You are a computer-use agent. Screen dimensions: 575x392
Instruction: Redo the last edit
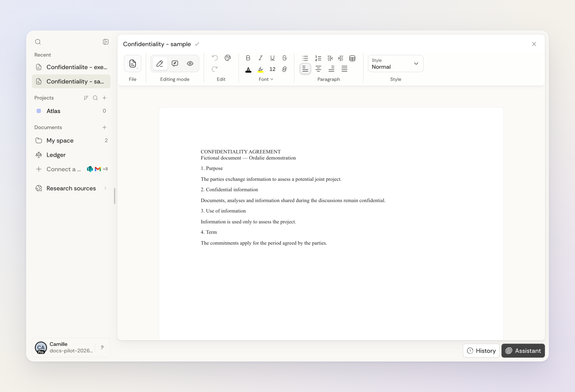click(215, 69)
